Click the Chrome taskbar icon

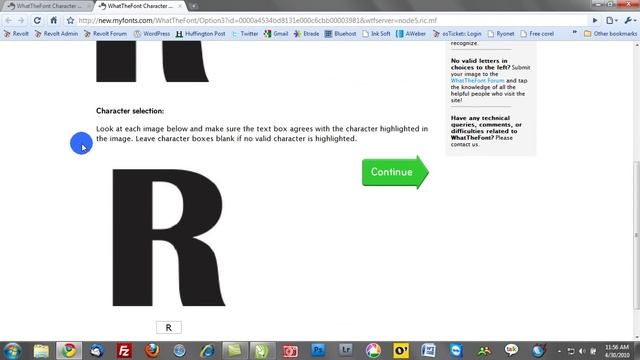[x=69, y=351]
